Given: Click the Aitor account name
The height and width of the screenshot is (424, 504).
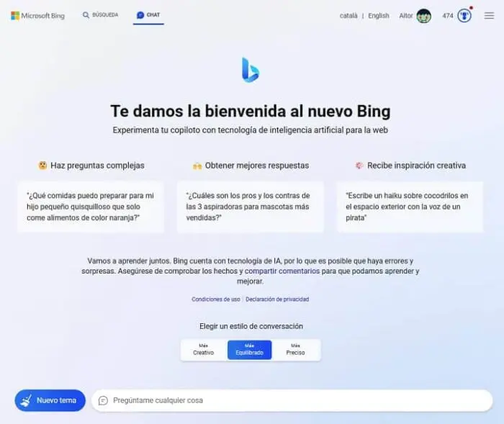Looking at the screenshot, I should (x=405, y=16).
